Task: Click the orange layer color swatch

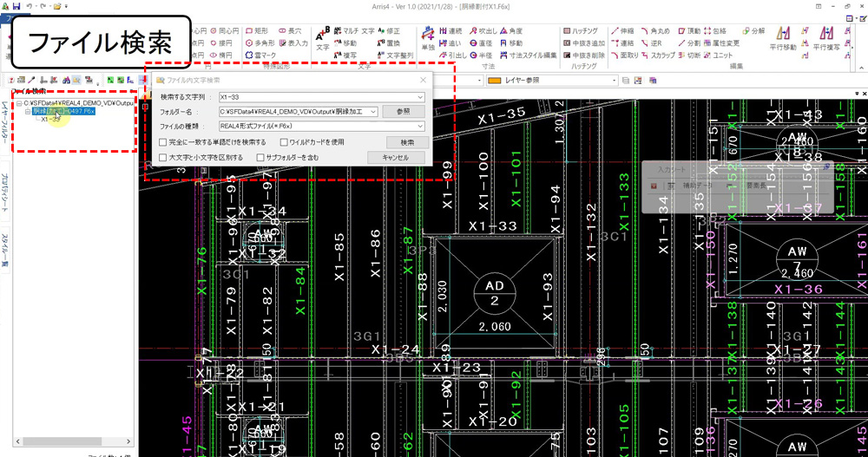Action: (x=495, y=80)
